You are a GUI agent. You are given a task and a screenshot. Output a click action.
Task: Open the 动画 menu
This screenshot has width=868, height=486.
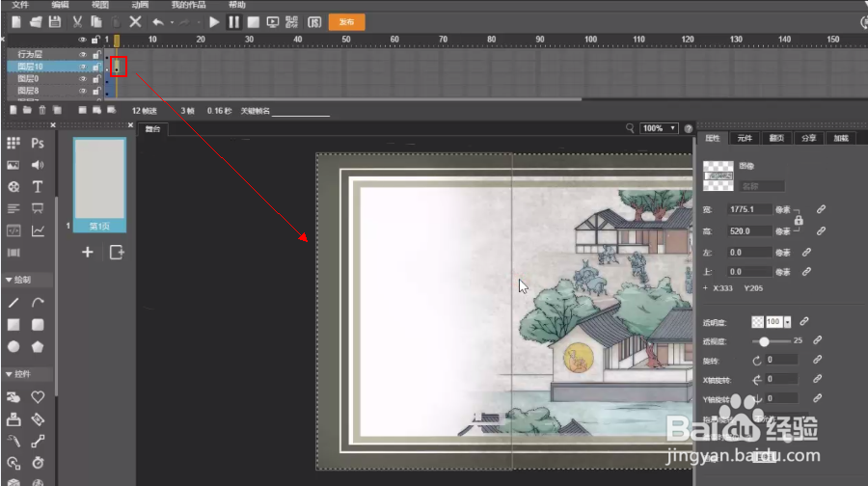pyautogui.click(x=140, y=5)
